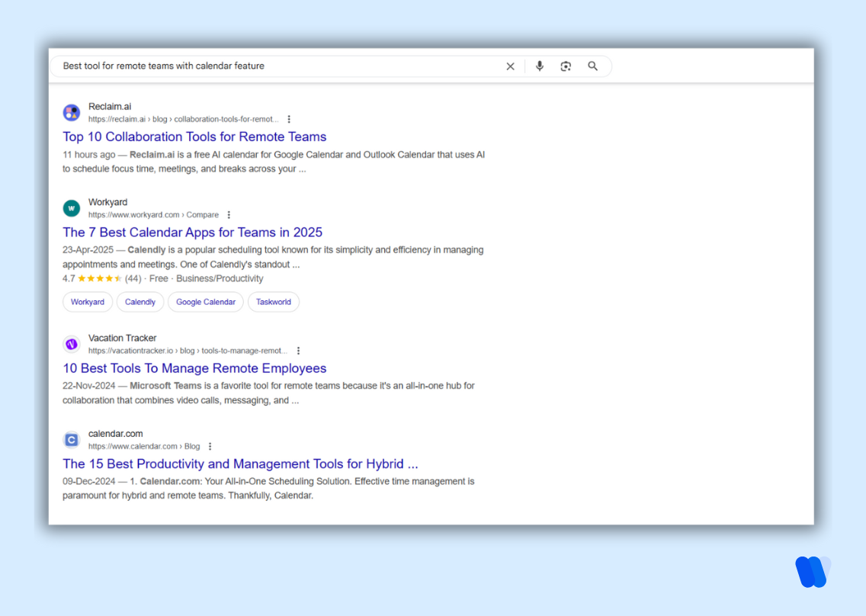Clear the search query with the X
The height and width of the screenshot is (616, 866).
[x=510, y=66]
